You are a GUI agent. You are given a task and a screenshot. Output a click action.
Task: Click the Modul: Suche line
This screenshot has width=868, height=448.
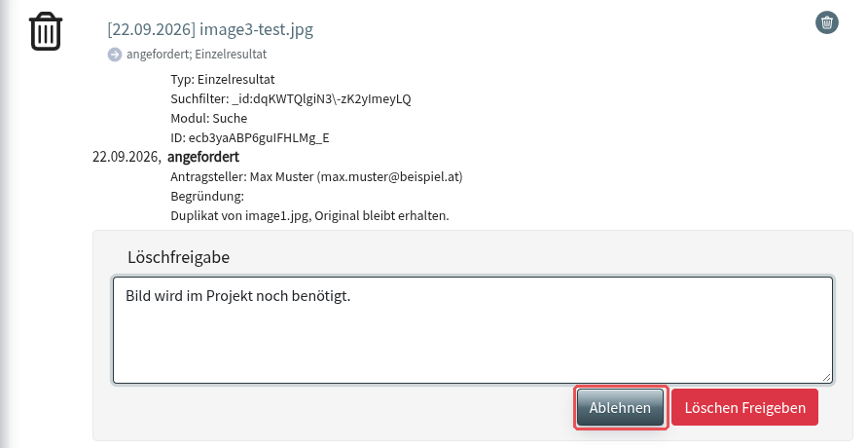point(208,119)
